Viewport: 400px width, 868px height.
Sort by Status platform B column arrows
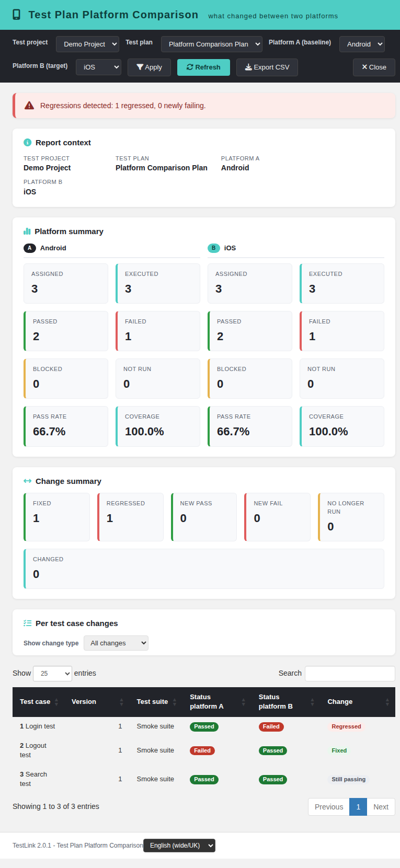312,702
